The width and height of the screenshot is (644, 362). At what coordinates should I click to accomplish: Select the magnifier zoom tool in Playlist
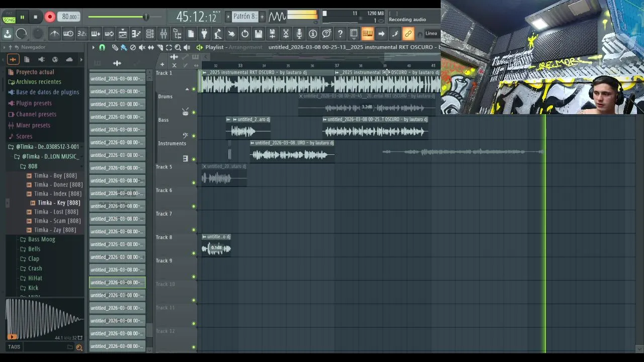click(x=178, y=47)
